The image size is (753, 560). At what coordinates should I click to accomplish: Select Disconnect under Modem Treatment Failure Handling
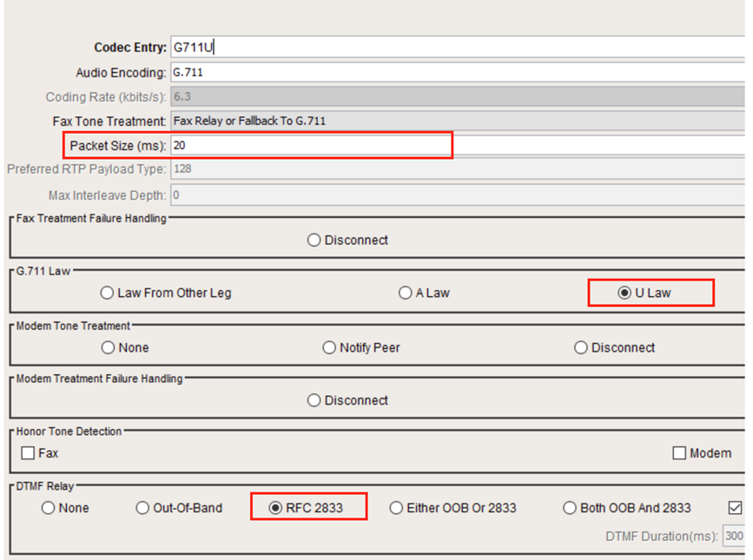click(x=314, y=401)
